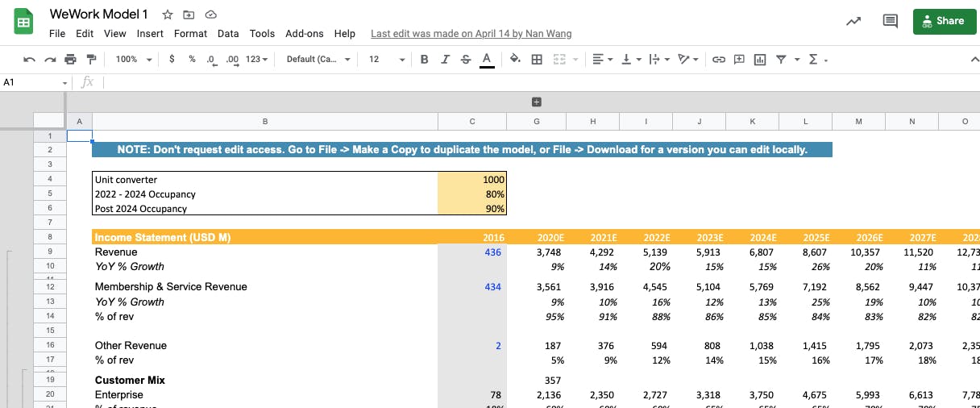The height and width of the screenshot is (408, 980).
Task: Click the green Share button
Action: [x=944, y=21]
